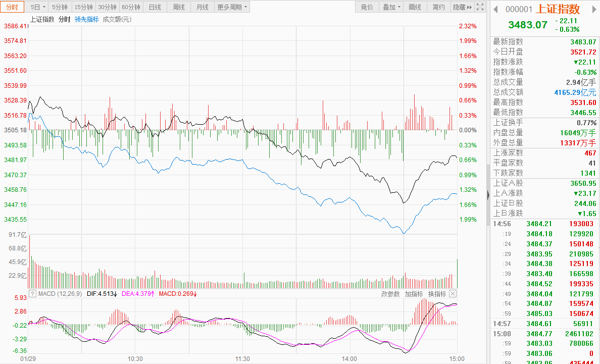Click the 11:30 time axis marker
Screen dimensions: 600x364
242,359
